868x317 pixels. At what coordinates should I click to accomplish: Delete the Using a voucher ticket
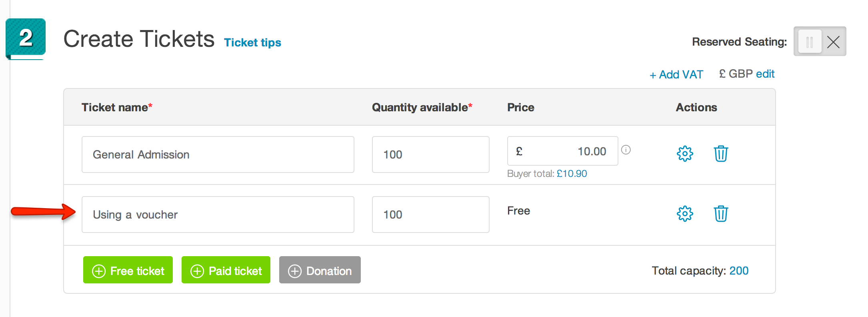(721, 214)
